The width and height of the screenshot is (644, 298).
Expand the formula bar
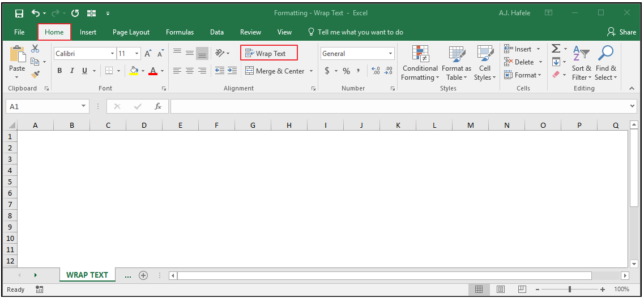tap(633, 106)
